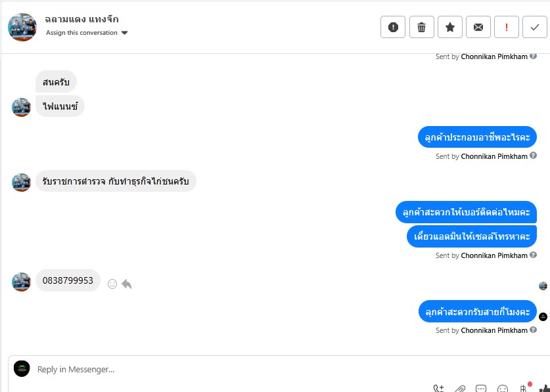Mark conversation as follow up with star
The height and width of the screenshot is (392, 550).
[x=450, y=27]
